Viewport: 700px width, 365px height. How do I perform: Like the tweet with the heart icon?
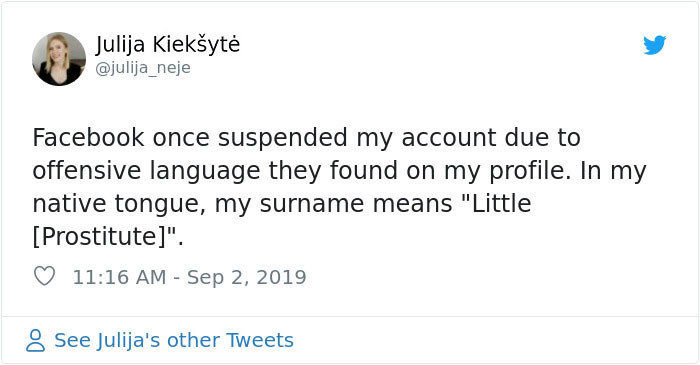coord(44,276)
